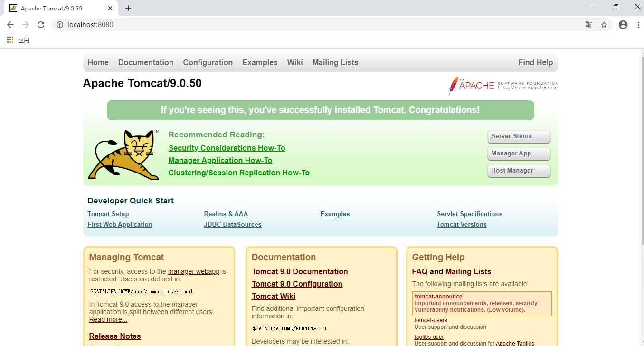The image size is (644, 346).
Task: Open the Release Notes link
Action: click(115, 336)
